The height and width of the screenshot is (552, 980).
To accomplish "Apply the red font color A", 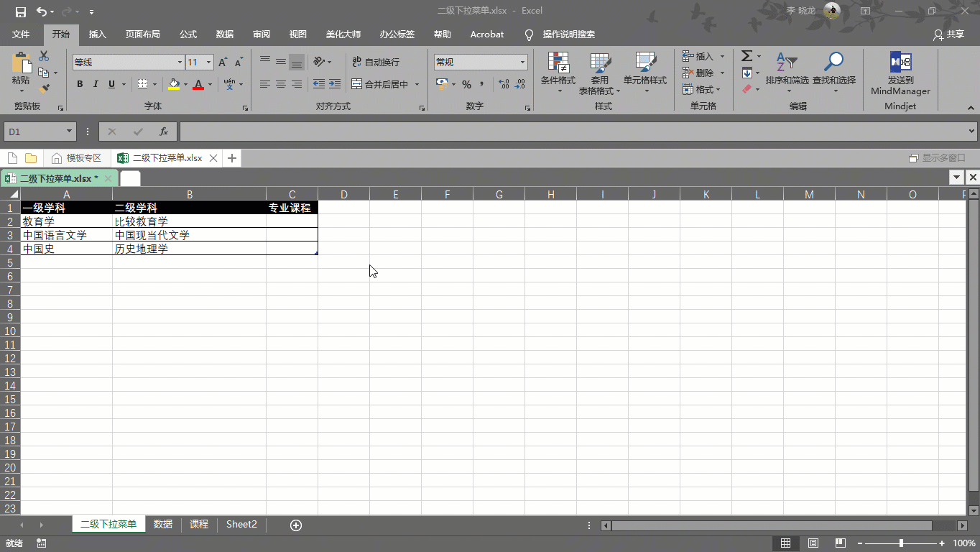I will pos(198,84).
